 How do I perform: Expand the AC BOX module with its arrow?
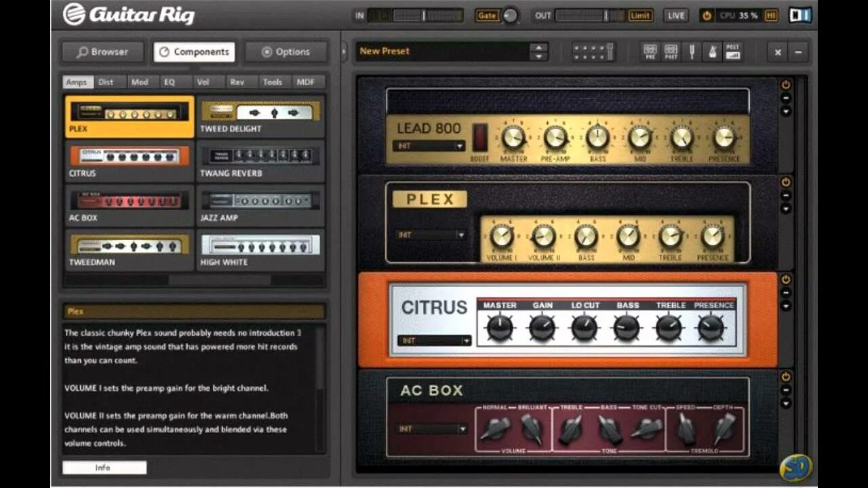786,403
